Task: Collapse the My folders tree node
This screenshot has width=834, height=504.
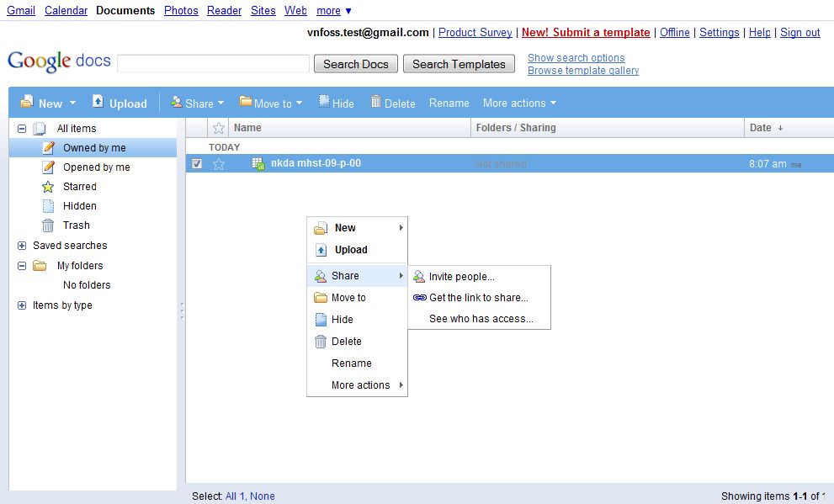Action: tap(22, 266)
